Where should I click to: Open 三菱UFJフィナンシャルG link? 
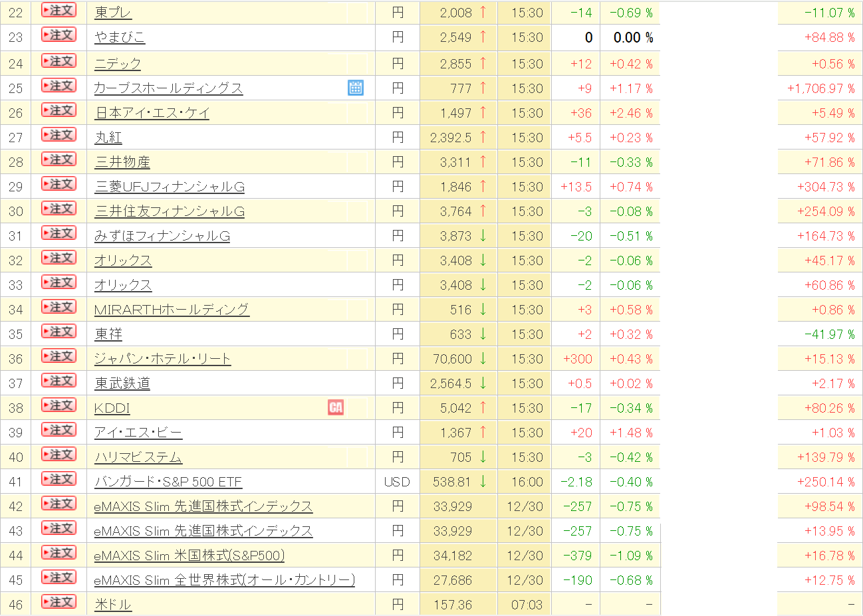coord(170,187)
